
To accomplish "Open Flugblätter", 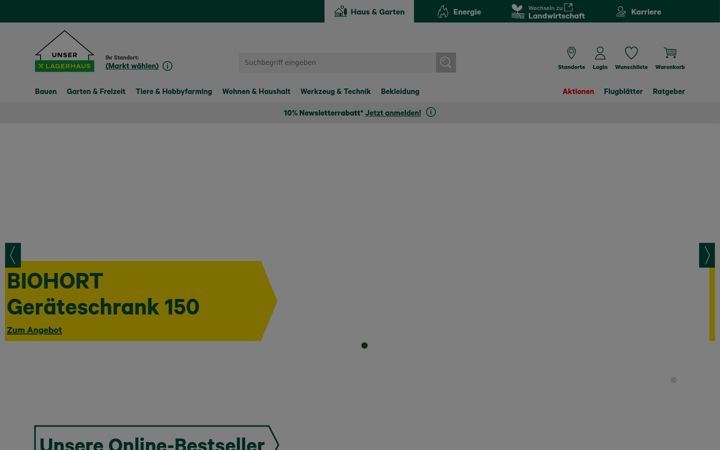I will point(623,91).
